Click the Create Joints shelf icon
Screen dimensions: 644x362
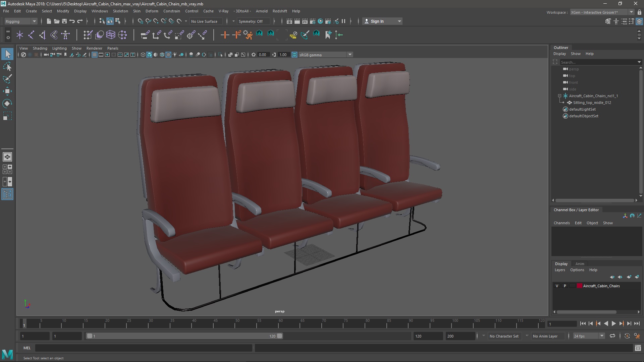(31, 35)
